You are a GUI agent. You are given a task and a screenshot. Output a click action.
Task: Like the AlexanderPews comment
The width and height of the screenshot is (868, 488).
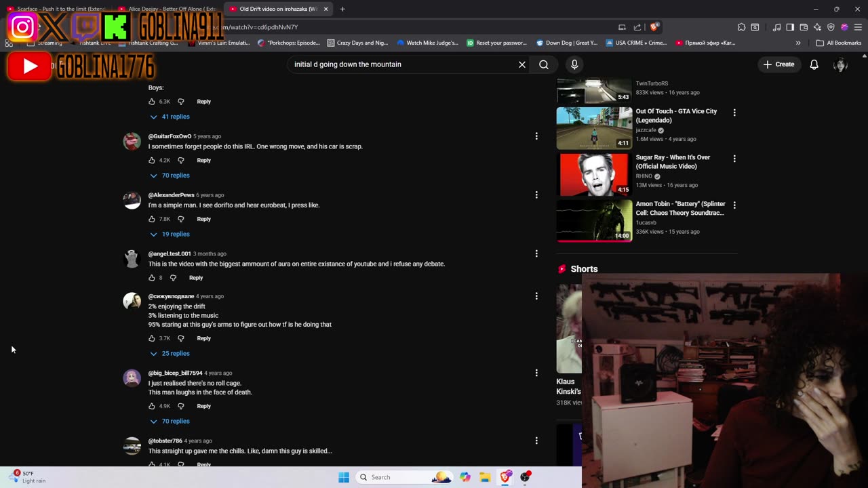tap(152, 219)
